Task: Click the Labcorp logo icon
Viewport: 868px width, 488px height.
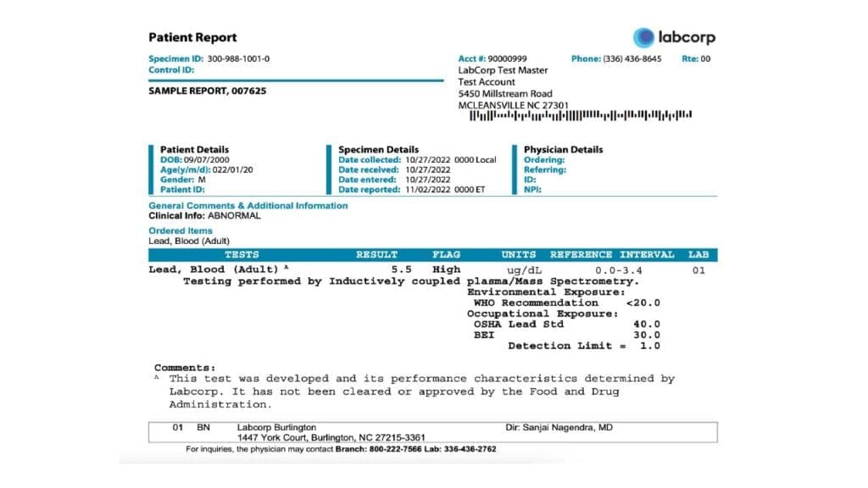Action: [x=644, y=37]
